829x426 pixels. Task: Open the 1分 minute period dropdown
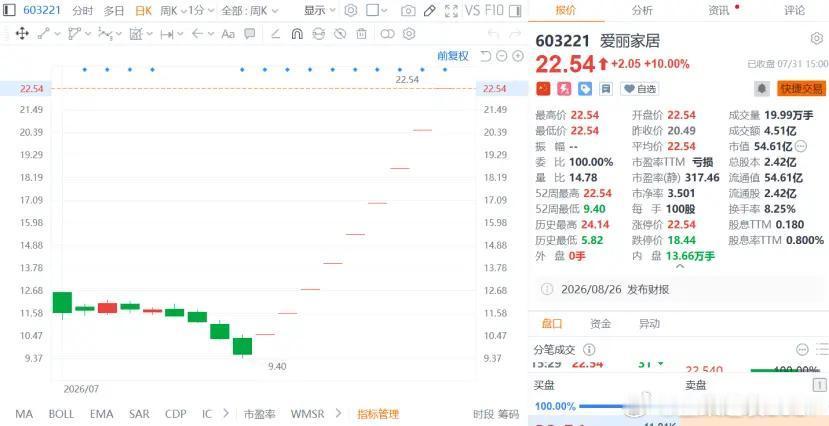(201, 11)
